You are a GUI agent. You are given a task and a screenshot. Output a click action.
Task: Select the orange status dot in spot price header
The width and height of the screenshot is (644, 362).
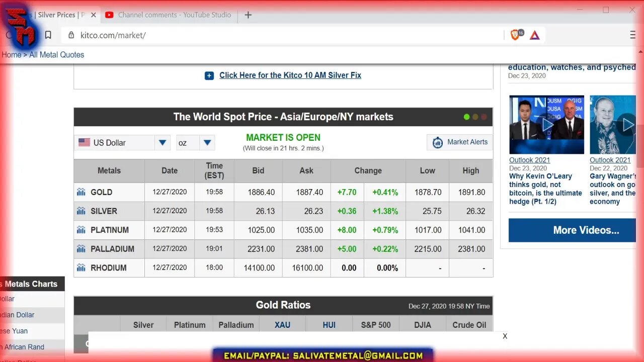475,117
